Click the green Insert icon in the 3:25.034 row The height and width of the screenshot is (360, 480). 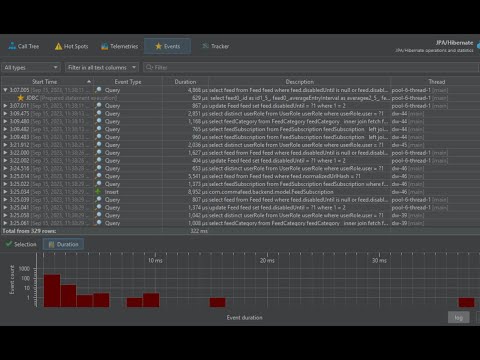tap(98, 192)
